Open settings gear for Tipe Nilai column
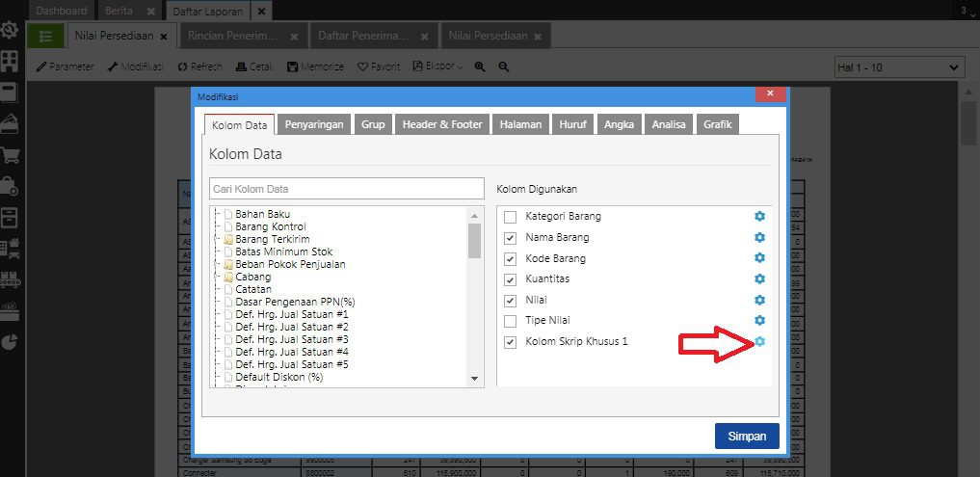The width and height of the screenshot is (980, 477). [x=759, y=320]
